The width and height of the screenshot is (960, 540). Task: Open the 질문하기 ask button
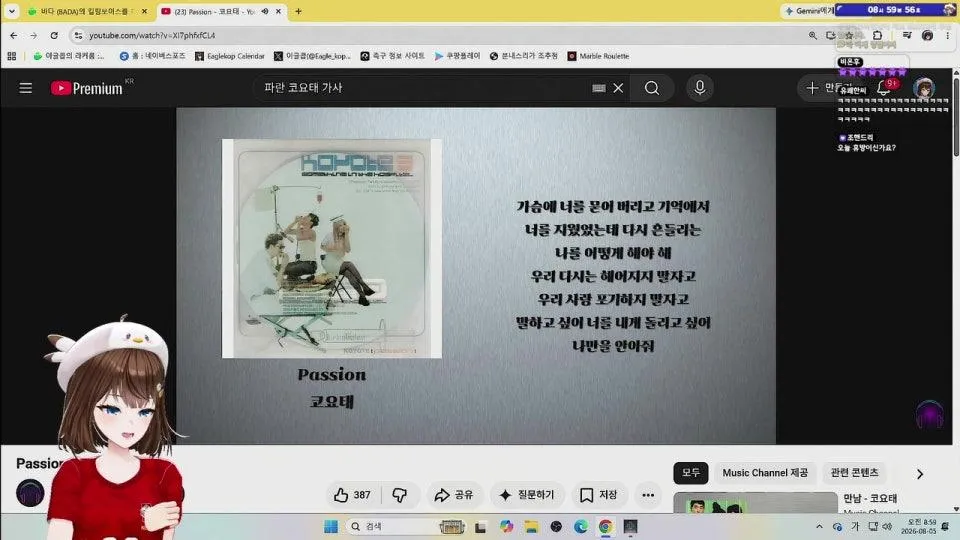click(527, 495)
